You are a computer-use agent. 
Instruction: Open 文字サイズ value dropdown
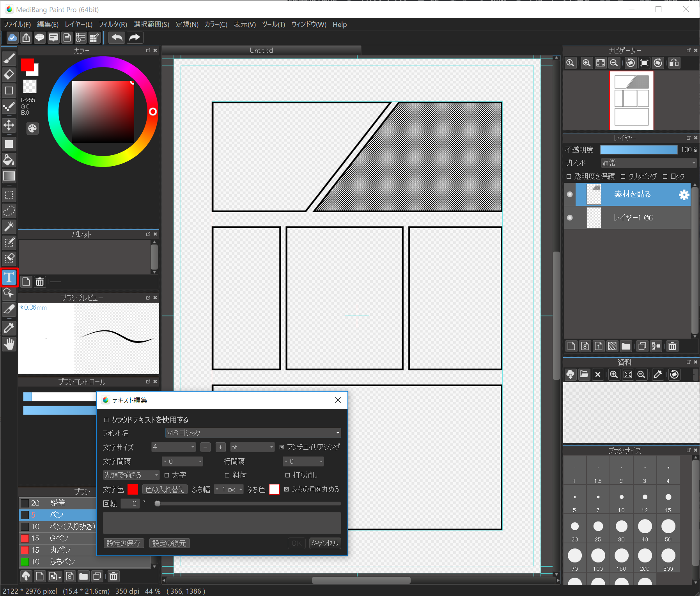pos(174,447)
